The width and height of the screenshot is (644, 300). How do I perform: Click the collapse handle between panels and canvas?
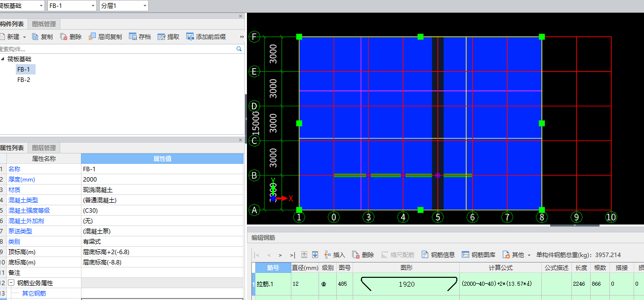tap(245, 119)
